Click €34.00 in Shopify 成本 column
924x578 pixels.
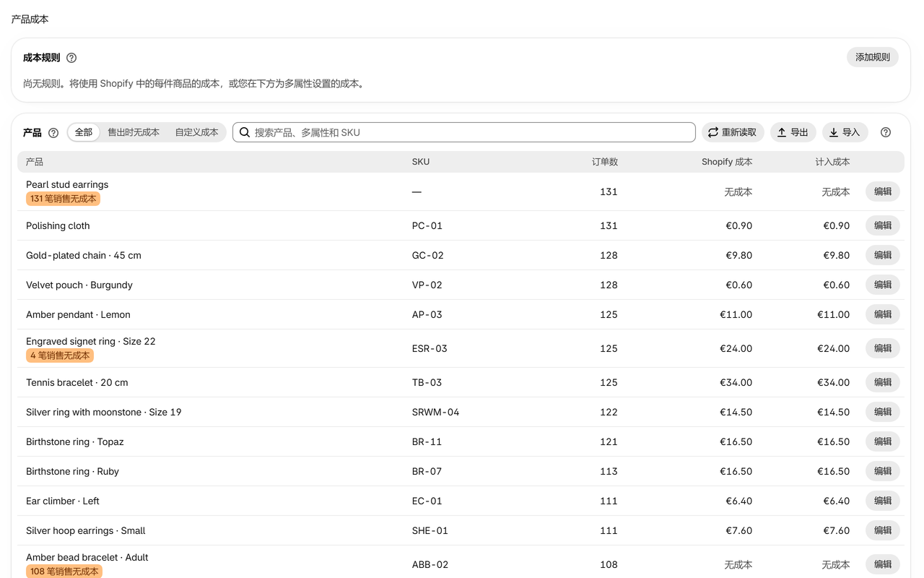(736, 382)
